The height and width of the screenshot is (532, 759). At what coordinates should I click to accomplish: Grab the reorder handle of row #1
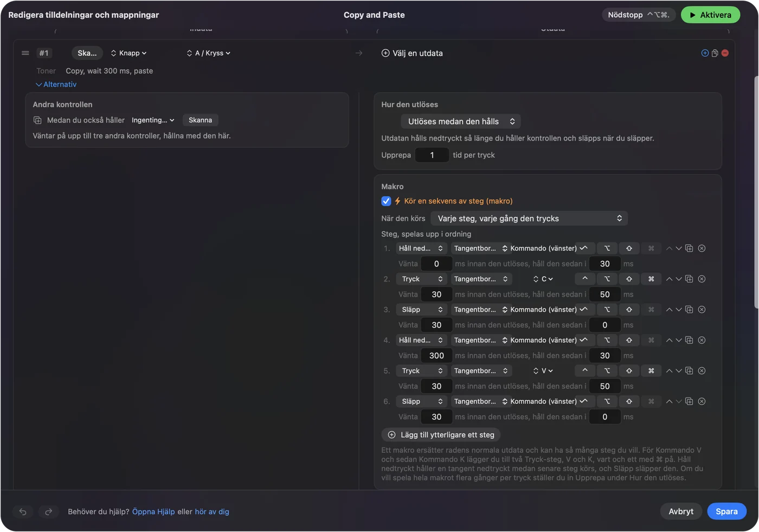(x=25, y=53)
